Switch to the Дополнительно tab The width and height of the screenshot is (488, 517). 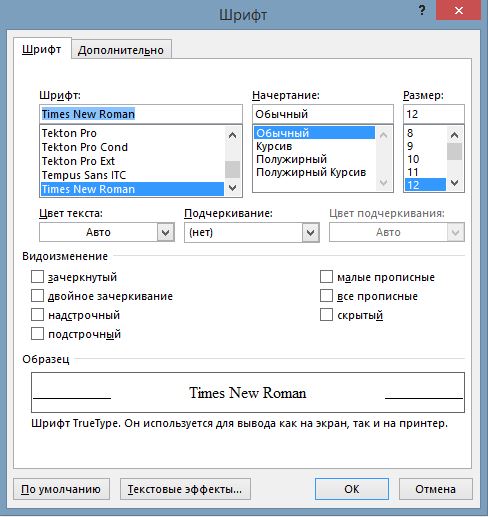[121, 50]
